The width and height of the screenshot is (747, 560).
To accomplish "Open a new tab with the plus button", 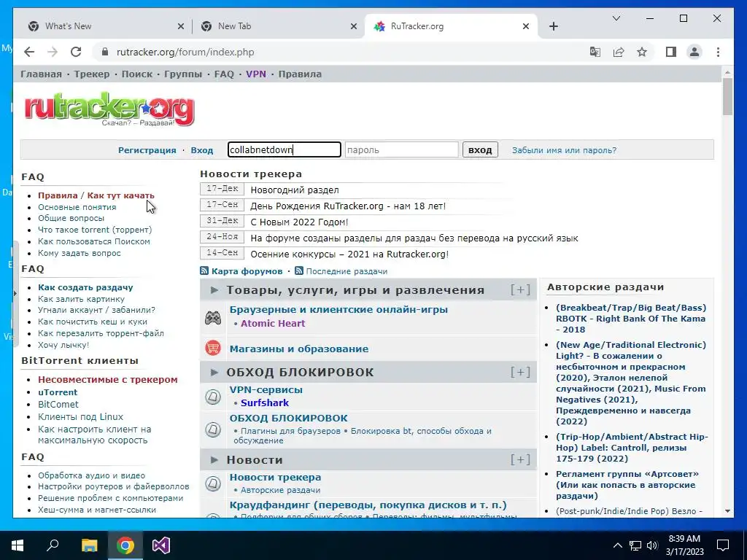I will (x=553, y=26).
